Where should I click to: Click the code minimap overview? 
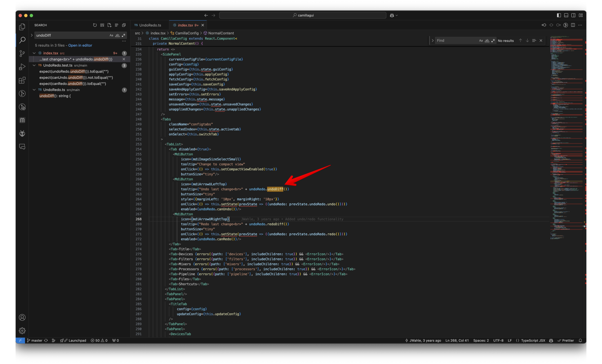coord(566,138)
